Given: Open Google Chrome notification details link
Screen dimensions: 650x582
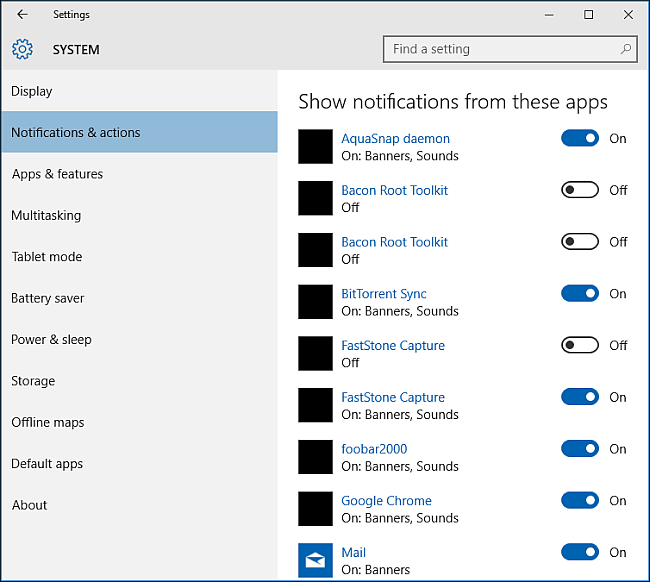Looking at the screenshot, I should coord(386,501).
